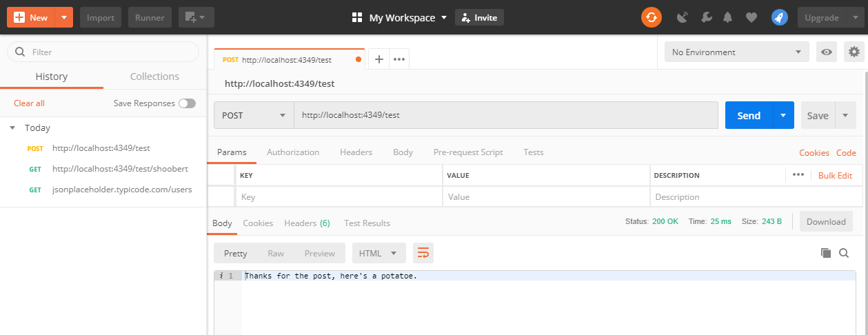This screenshot has width=868, height=335.
Task: Open settings via the wrench icon
Action: [705, 18]
